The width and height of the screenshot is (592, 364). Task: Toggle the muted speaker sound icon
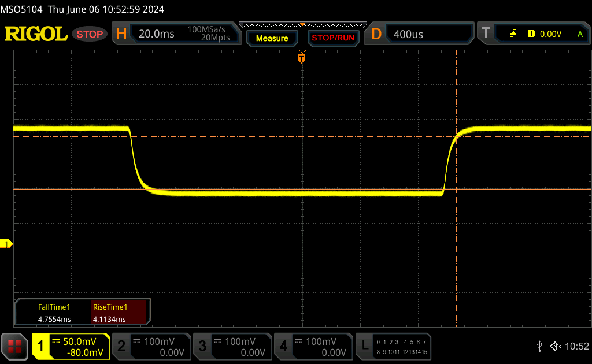[x=556, y=346]
